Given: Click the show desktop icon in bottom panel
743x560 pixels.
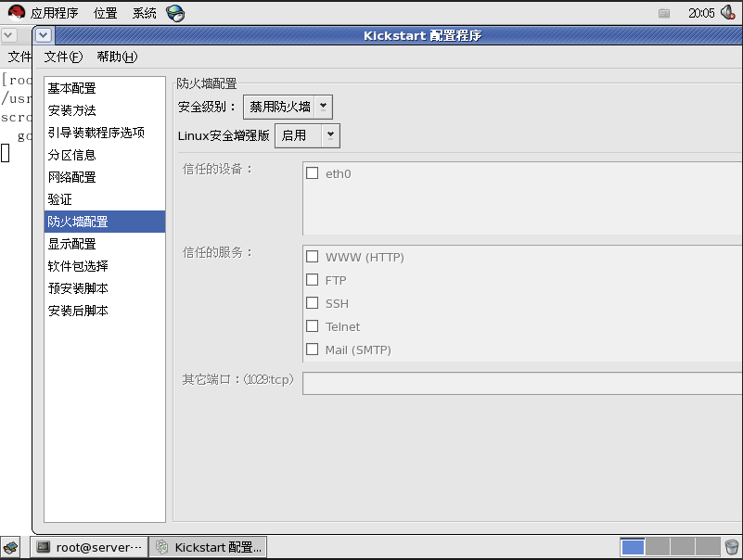Looking at the screenshot, I should 10,548.
